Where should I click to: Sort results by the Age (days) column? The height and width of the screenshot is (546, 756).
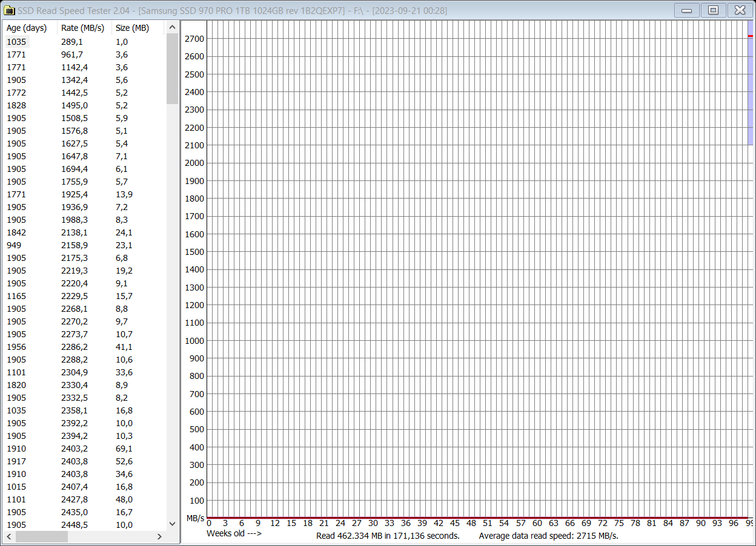[x=27, y=28]
